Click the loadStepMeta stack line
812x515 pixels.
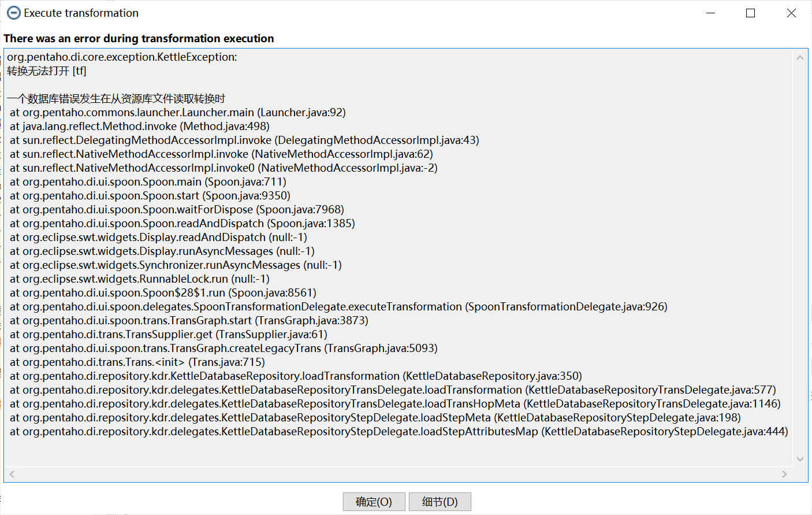[375, 418]
